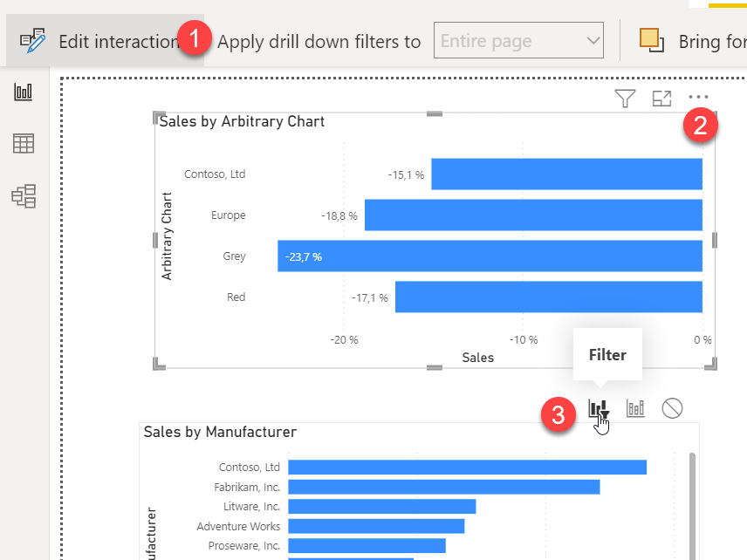747x560 pixels.
Task: Select the Europe bar in chart
Action: click(533, 215)
